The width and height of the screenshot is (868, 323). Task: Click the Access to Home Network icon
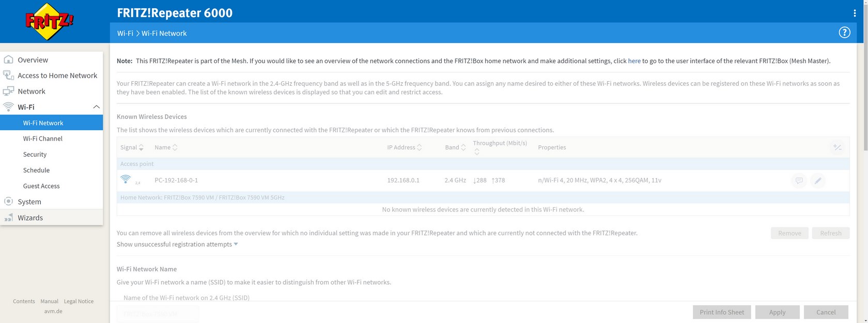point(8,75)
